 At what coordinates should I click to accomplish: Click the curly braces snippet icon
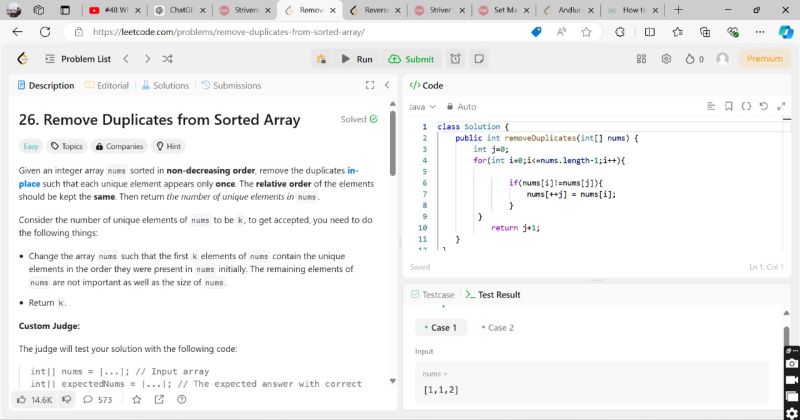746,106
